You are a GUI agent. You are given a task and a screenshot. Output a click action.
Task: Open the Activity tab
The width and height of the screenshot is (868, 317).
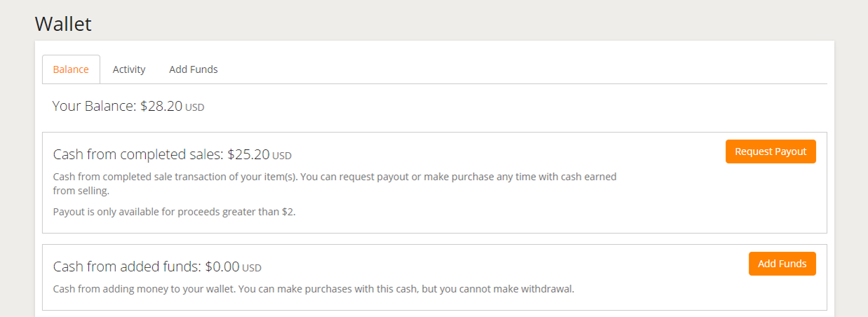pos(129,69)
